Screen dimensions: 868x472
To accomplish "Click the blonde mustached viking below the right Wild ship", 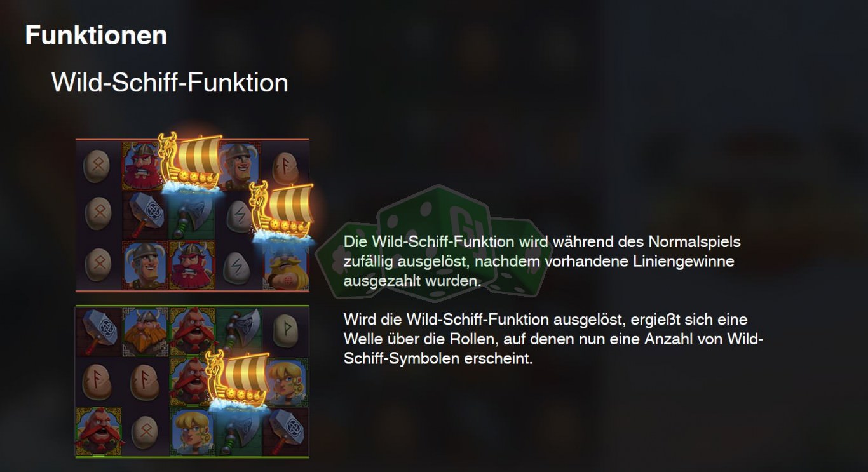I will (287, 267).
